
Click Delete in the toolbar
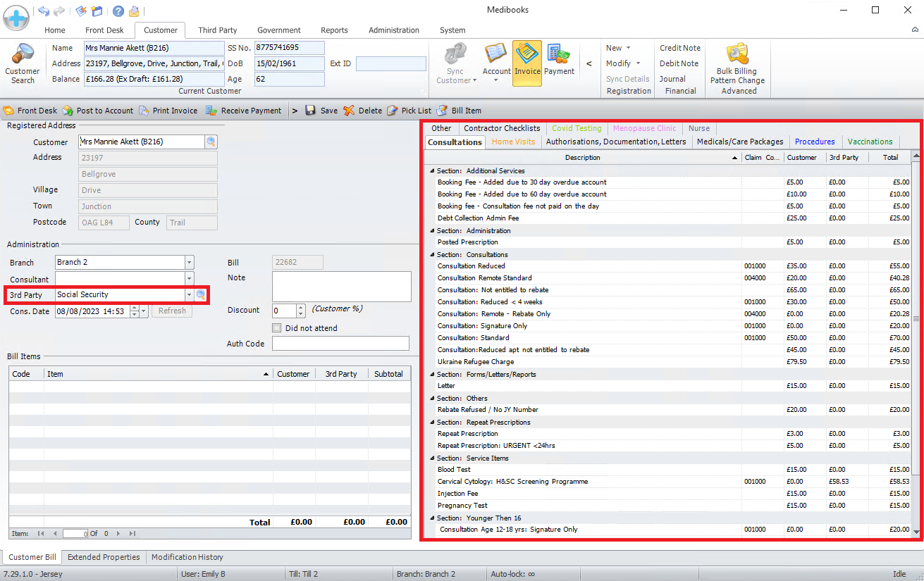(363, 111)
